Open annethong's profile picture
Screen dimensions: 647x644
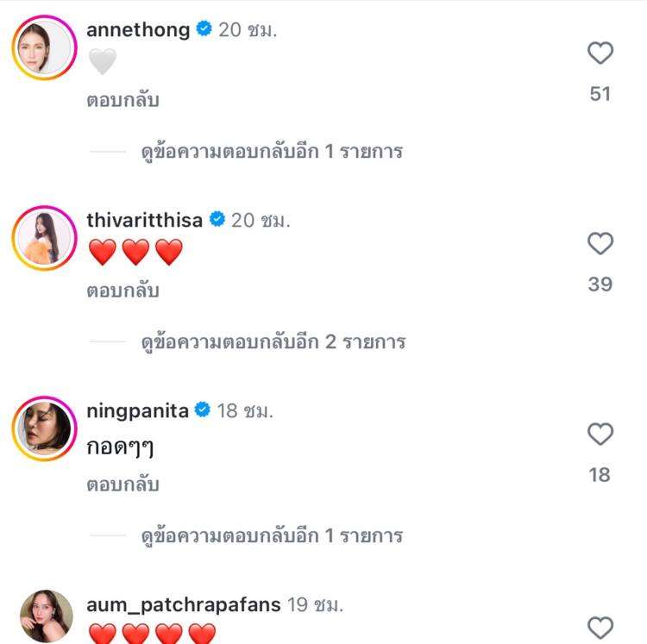point(46,47)
